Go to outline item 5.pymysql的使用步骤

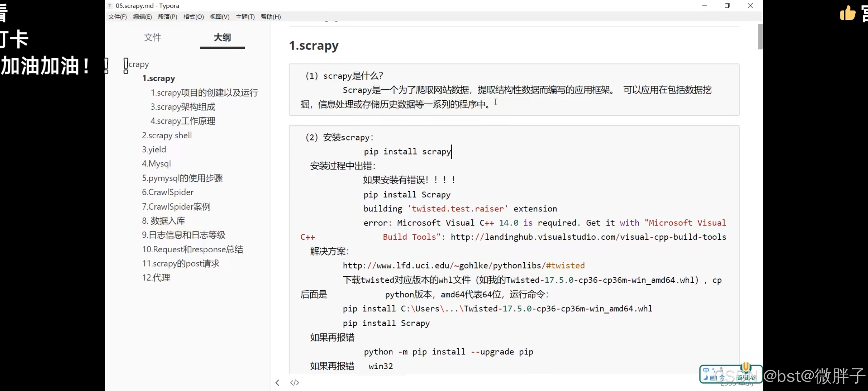pyautogui.click(x=182, y=178)
